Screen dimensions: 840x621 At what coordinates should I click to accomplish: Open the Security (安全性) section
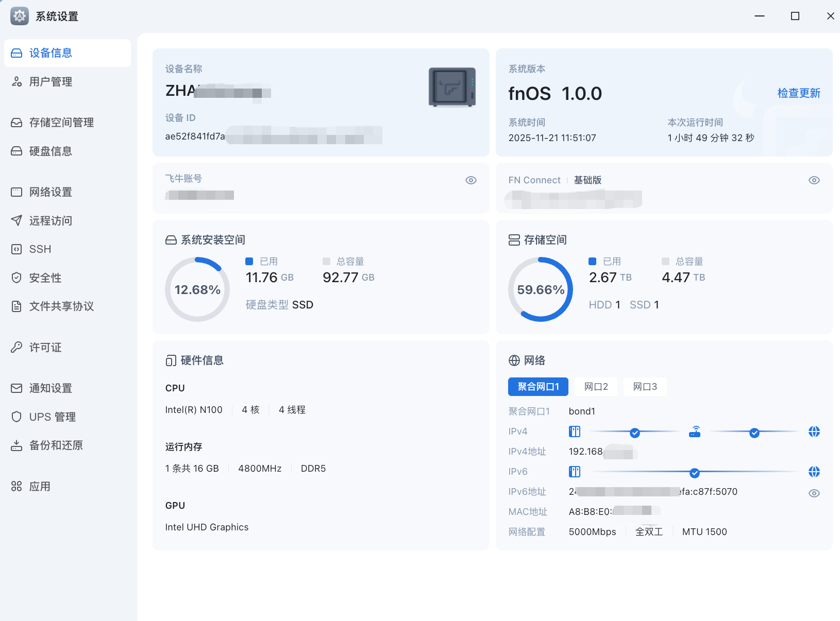[x=45, y=278]
